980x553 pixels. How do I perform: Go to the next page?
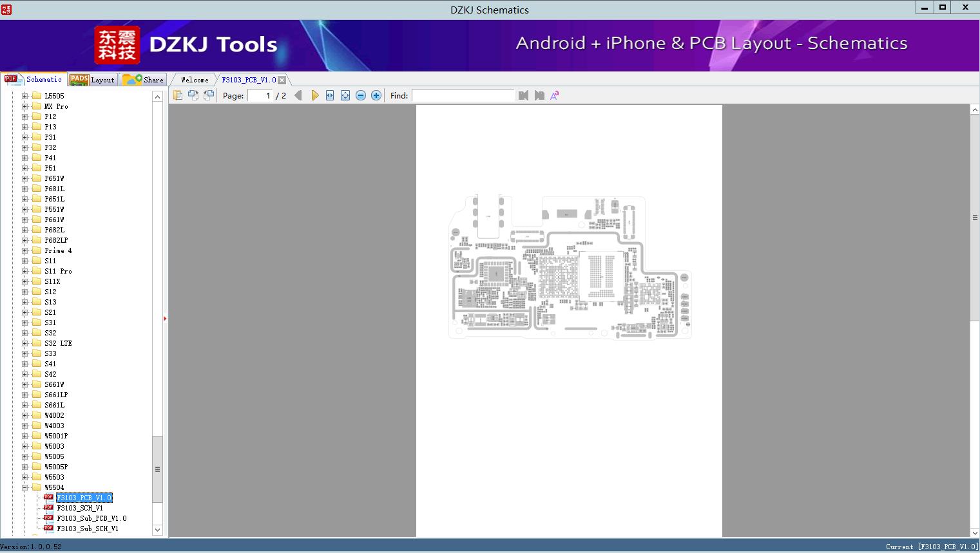click(314, 95)
